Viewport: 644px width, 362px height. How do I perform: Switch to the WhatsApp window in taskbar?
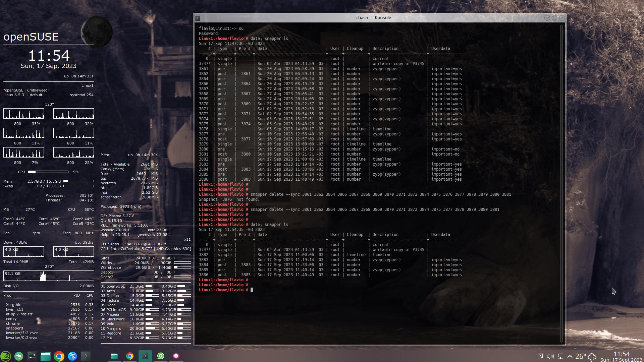coord(161,356)
